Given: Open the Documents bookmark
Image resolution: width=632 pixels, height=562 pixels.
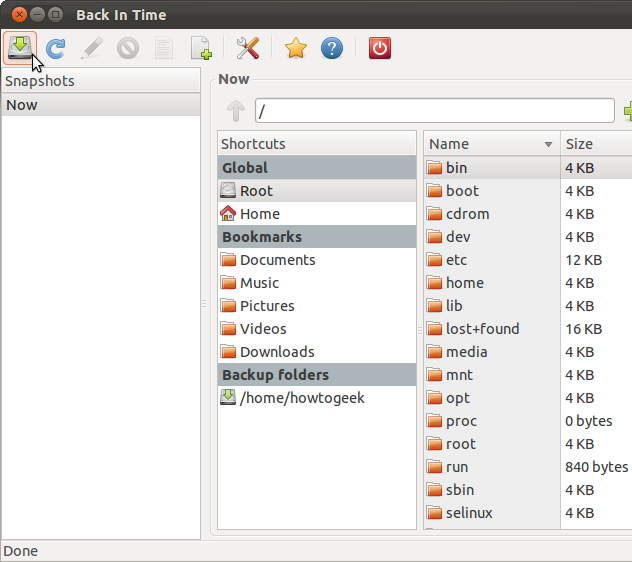Looking at the screenshot, I should pyautogui.click(x=277, y=260).
